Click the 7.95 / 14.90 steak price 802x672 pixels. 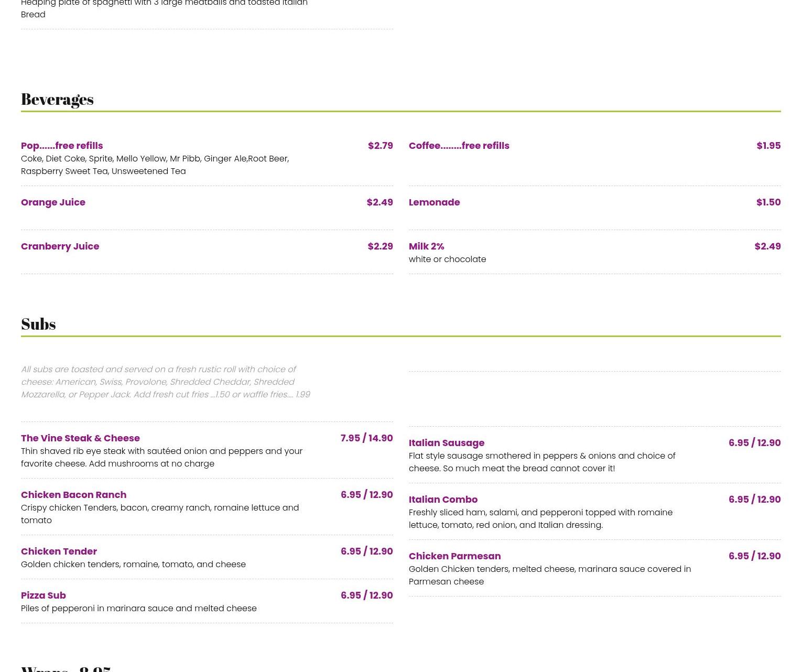click(366, 438)
